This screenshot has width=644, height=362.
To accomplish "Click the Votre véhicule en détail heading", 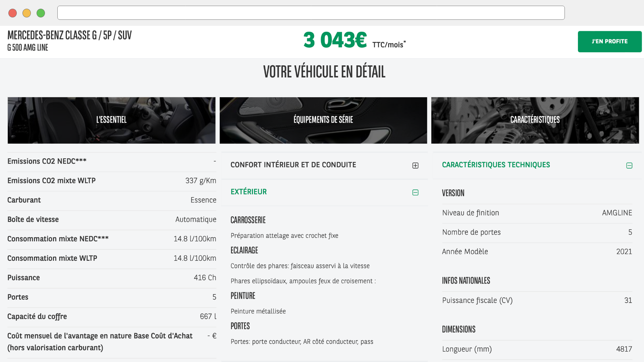I will click(324, 72).
